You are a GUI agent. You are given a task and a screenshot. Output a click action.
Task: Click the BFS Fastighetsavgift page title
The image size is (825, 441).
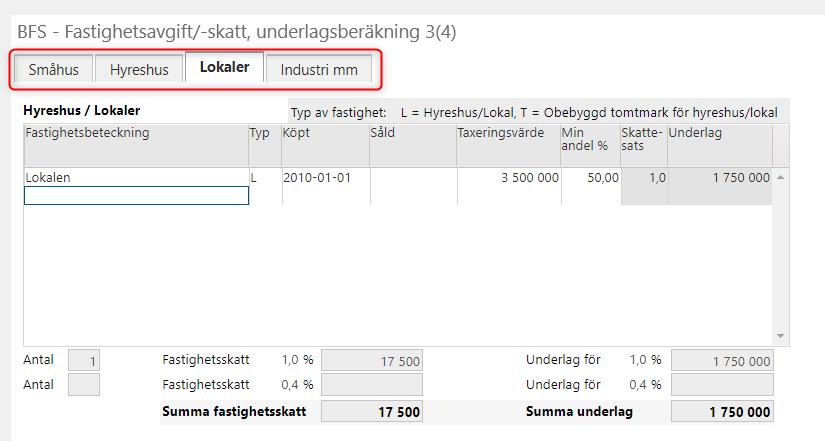tap(237, 32)
